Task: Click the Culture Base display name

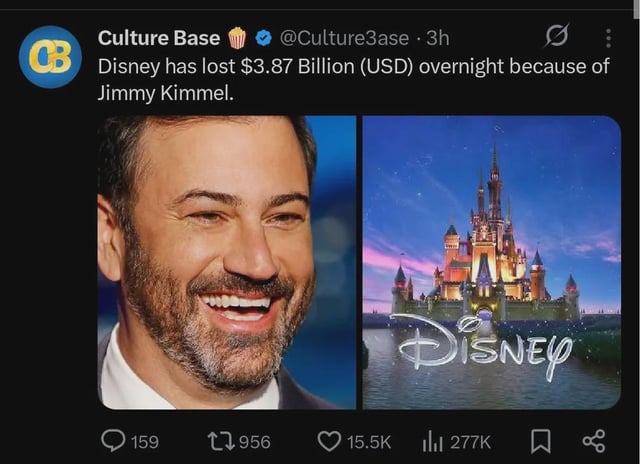Action: pos(159,38)
